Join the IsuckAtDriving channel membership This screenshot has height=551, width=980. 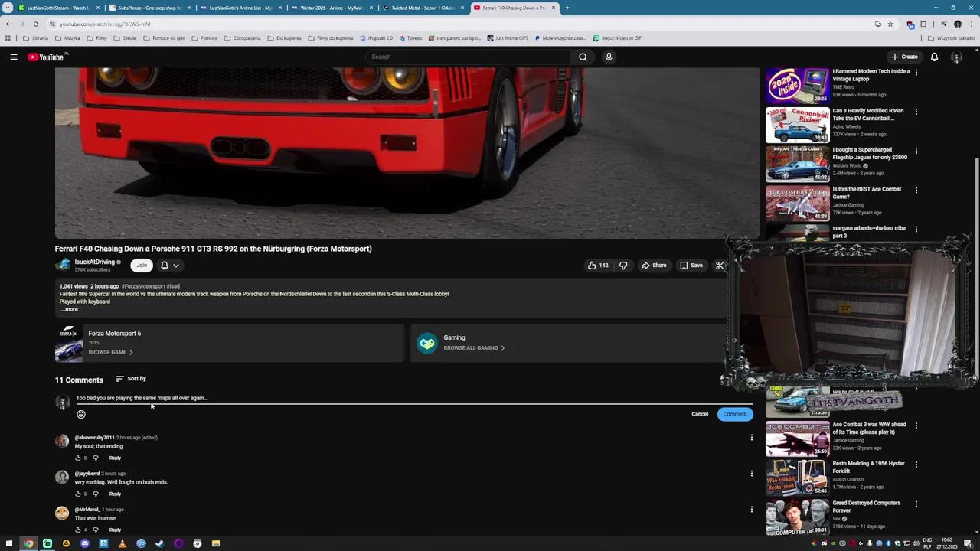(x=142, y=266)
